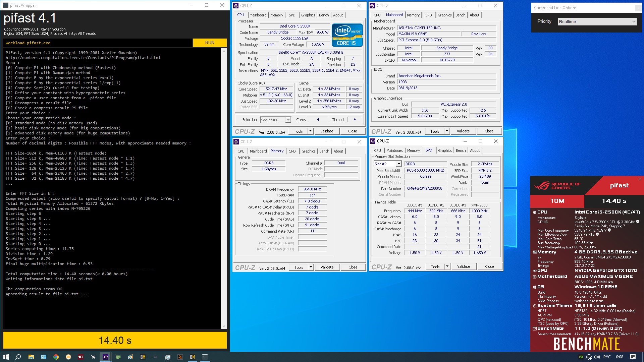Screen dimensions: 644x362
Task: Click the taskbar clock showing 0:08
Action: click(x=620, y=357)
